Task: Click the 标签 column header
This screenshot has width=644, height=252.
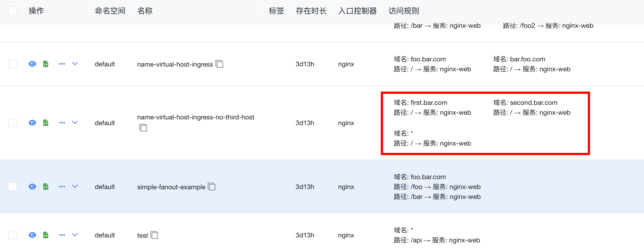Action: click(x=276, y=11)
